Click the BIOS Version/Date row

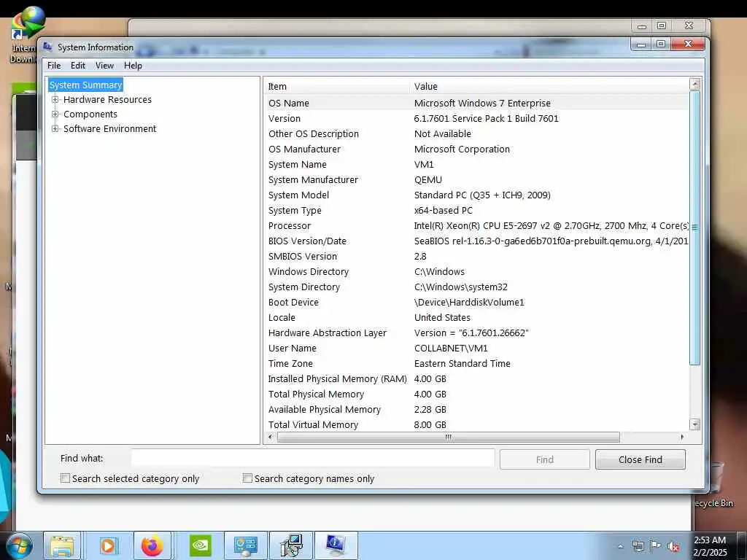(x=478, y=241)
